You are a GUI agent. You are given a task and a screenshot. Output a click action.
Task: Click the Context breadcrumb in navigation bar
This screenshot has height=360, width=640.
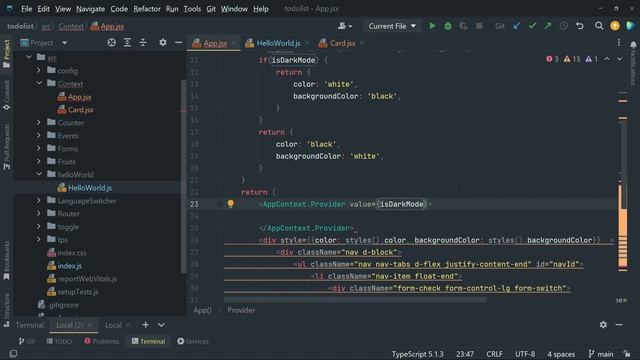tap(71, 26)
